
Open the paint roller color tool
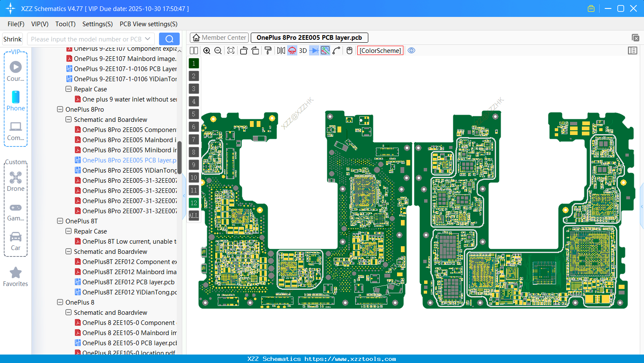(x=269, y=50)
